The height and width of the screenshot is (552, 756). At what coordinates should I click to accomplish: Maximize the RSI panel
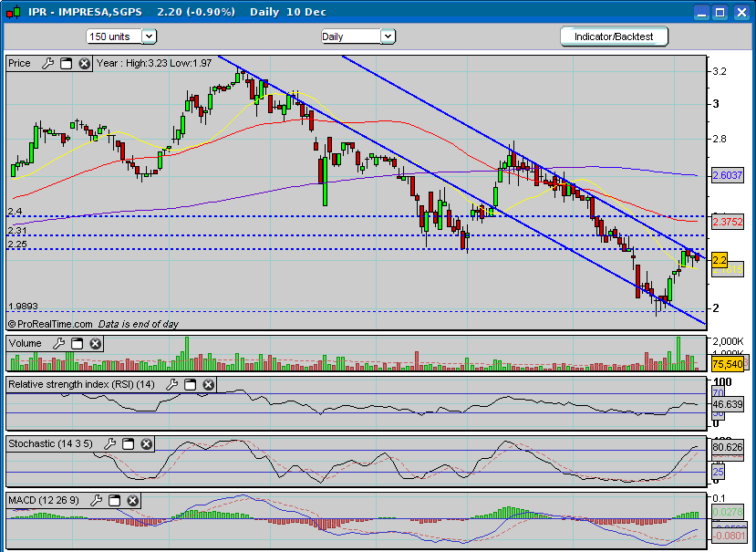tap(190, 385)
